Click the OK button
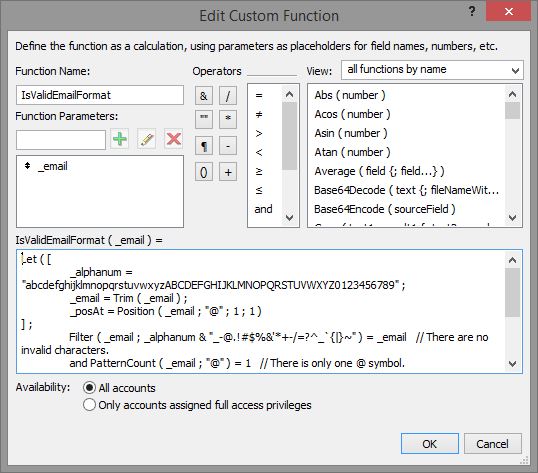 430,444
